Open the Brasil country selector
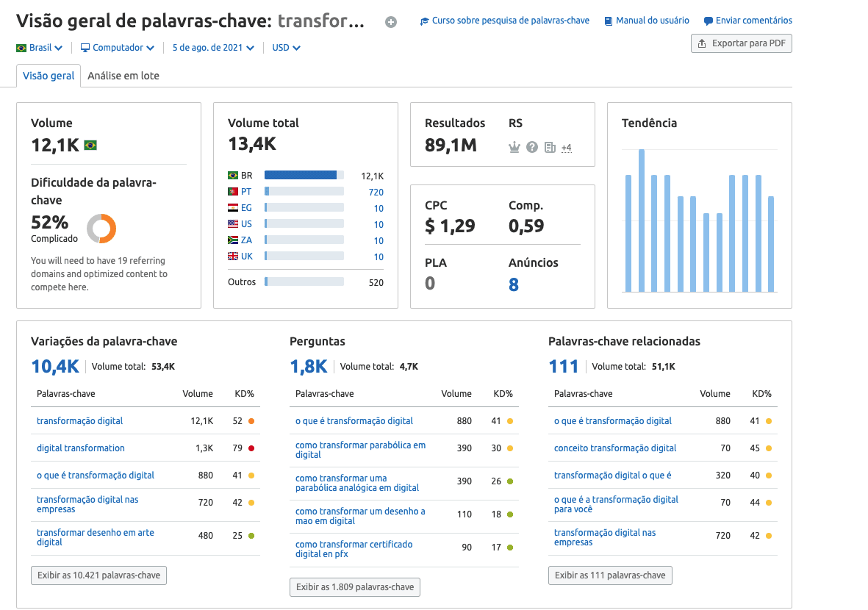Viewport: 868px width, 610px height. 38,46
